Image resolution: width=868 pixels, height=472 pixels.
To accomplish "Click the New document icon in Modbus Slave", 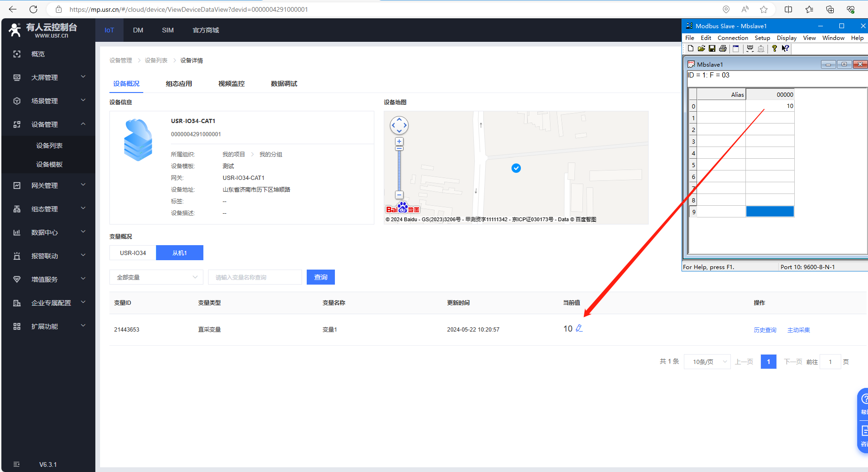I will 690,48.
